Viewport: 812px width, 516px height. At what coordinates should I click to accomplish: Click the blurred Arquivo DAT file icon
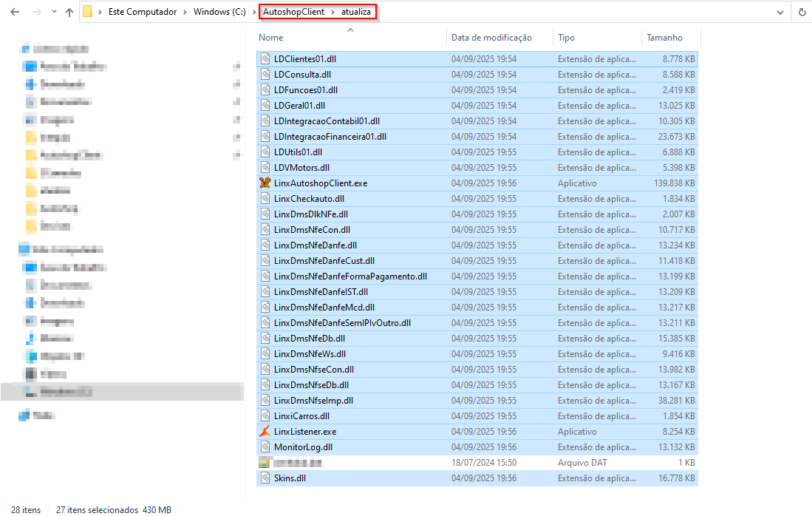point(265,463)
